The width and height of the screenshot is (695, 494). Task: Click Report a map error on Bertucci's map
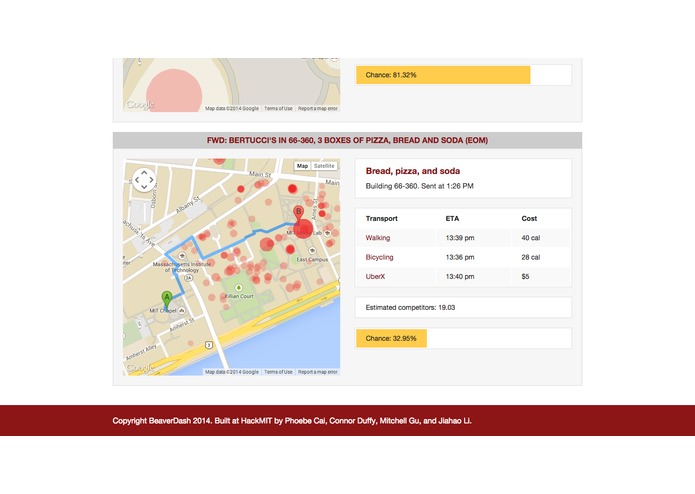click(x=318, y=372)
